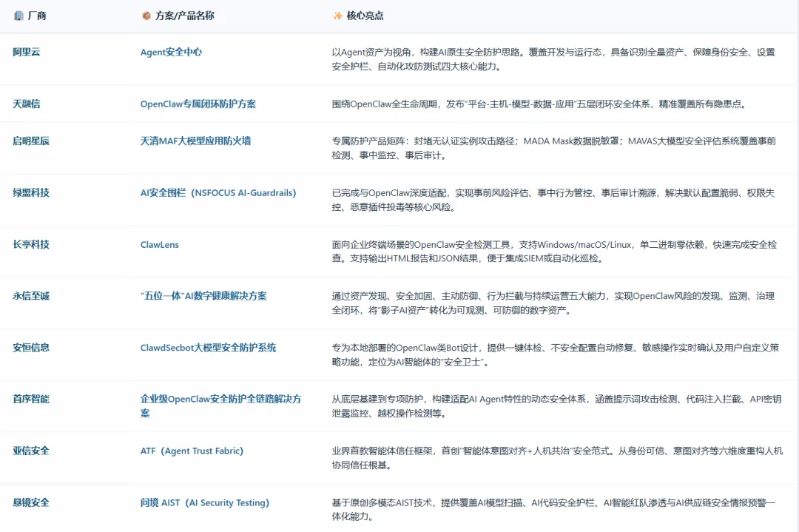Select the 方案/产品名称 column header text

tap(185, 16)
